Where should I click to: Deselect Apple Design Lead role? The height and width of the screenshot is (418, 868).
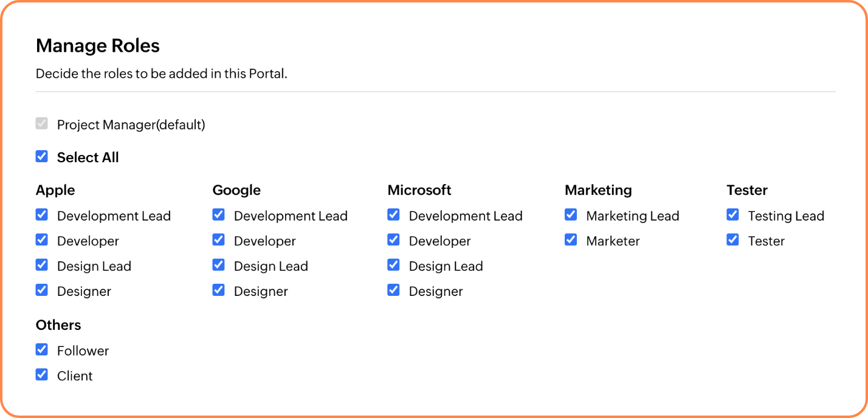coord(42,266)
